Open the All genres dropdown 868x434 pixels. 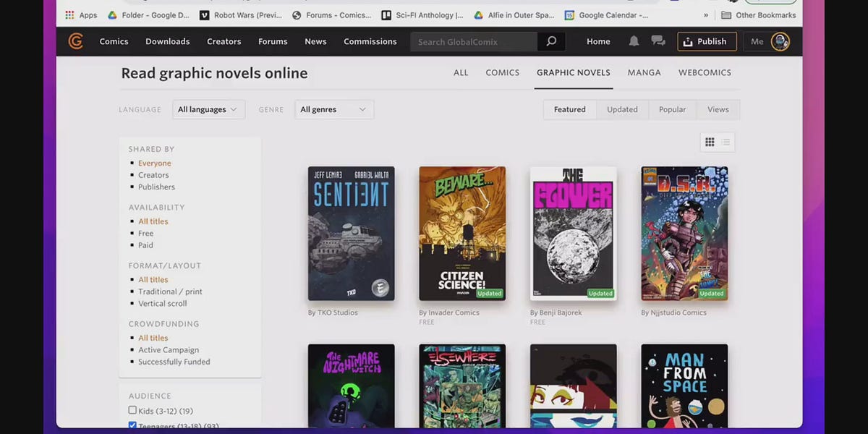coord(333,109)
